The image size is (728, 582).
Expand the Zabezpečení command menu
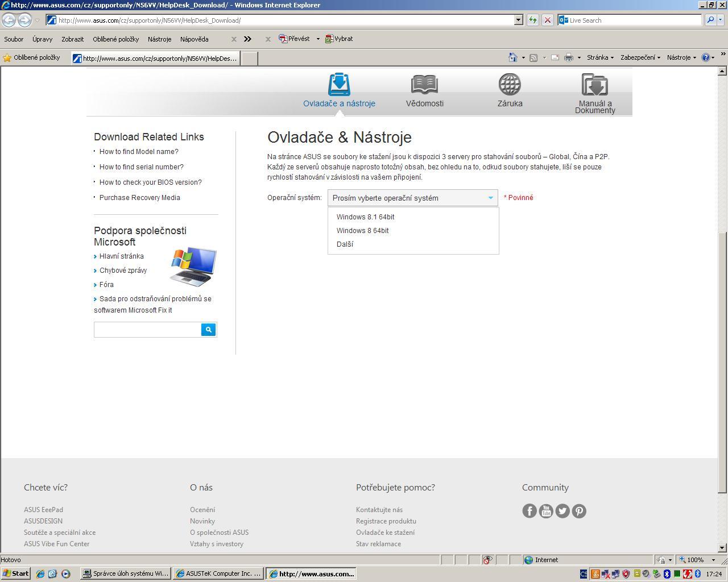[x=640, y=57]
